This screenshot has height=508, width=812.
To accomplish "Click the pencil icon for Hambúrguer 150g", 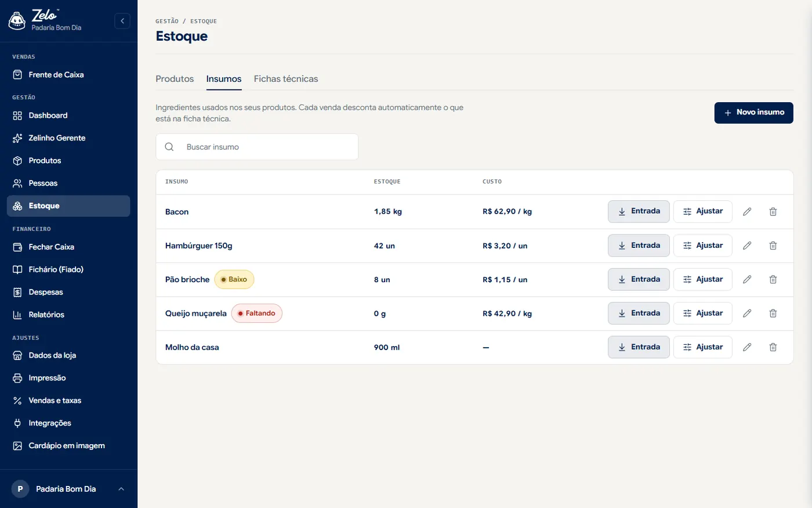I will [747, 246].
